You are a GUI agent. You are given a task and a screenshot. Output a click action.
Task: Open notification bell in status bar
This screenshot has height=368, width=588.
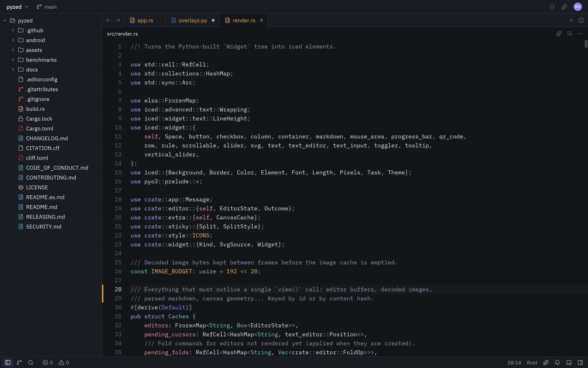tap(557, 362)
